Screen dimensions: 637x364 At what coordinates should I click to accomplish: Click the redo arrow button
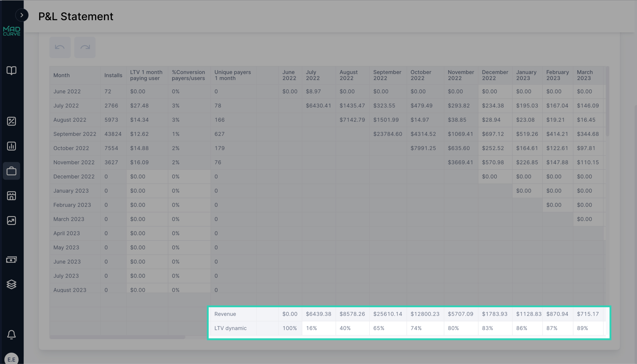pos(85,47)
